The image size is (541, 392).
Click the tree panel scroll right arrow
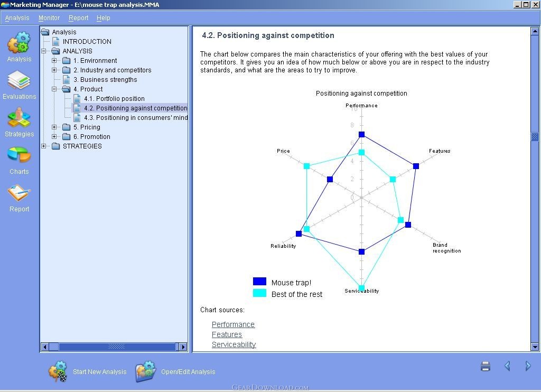pyautogui.click(x=183, y=347)
